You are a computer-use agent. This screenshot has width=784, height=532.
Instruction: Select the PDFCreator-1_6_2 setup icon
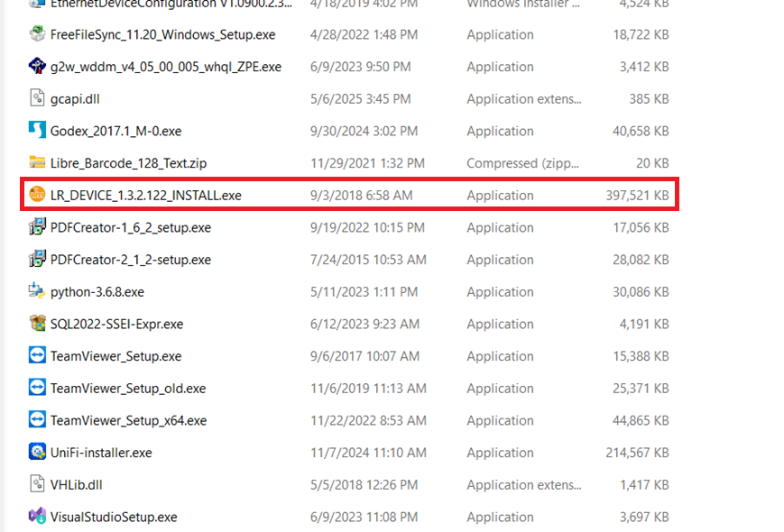click(x=37, y=227)
